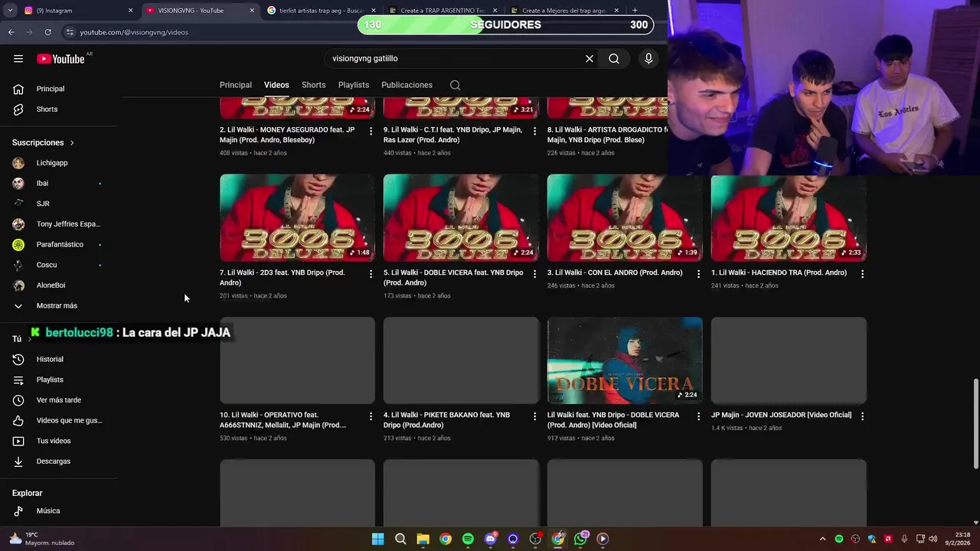Open a new browser tab with plus
Image resolution: width=980 pixels, height=551 pixels.
tap(635, 11)
